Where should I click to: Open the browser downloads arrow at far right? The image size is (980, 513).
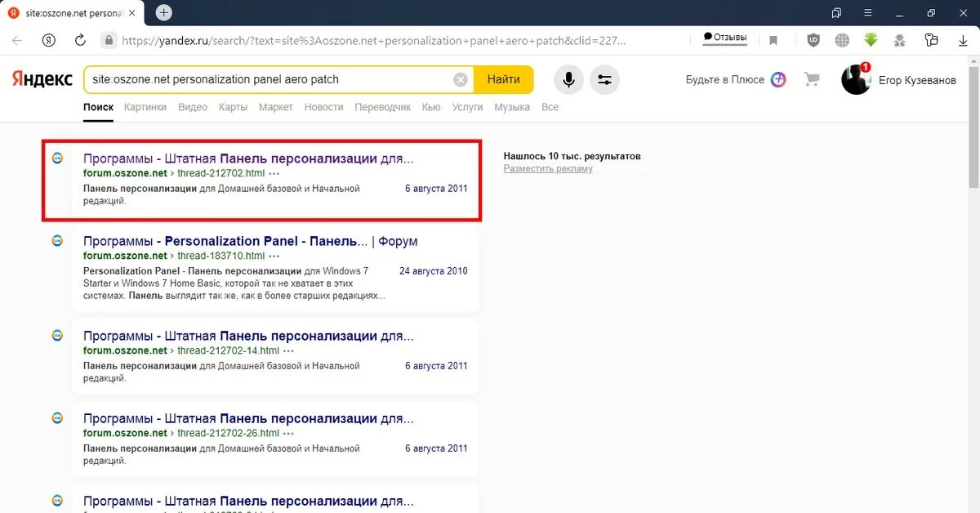coord(963,40)
